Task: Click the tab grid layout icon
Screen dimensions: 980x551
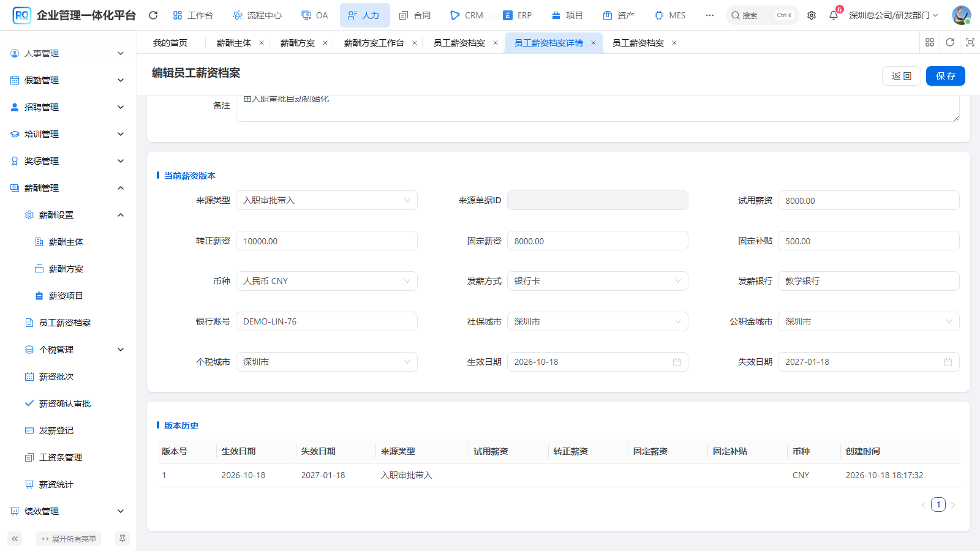Action: point(930,42)
